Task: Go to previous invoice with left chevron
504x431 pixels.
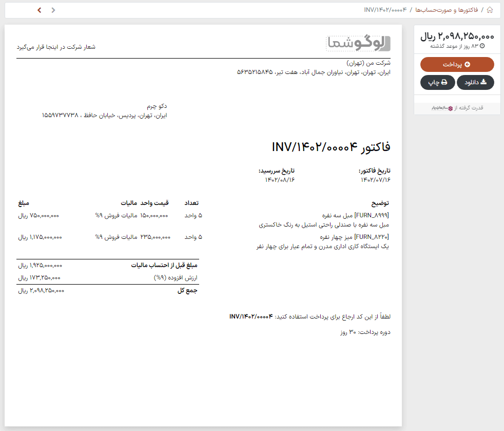Action: click(x=39, y=10)
